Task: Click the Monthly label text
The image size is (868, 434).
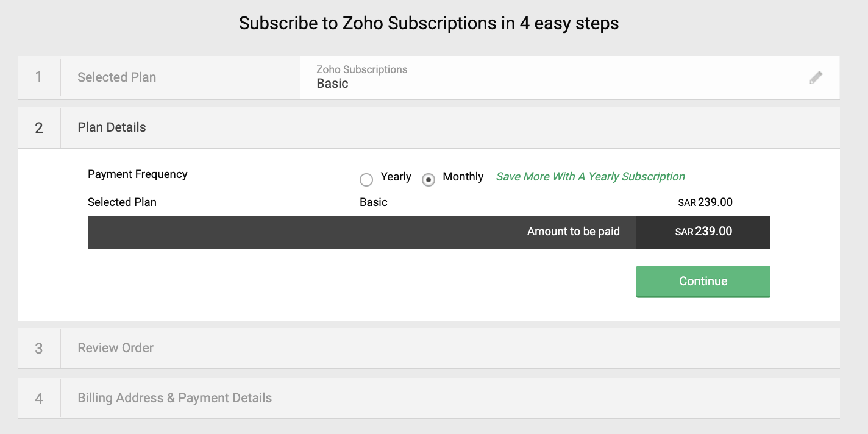Action: pyautogui.click(x=463, y=177)
